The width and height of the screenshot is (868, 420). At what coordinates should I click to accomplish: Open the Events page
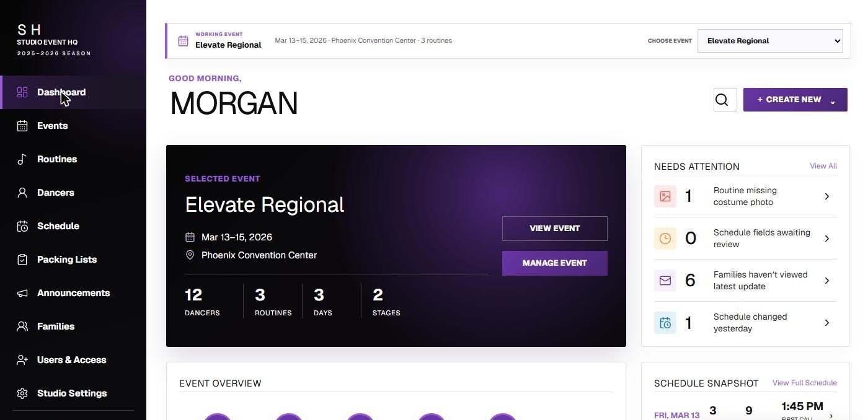pyautogui.click(x=73, y=126)
